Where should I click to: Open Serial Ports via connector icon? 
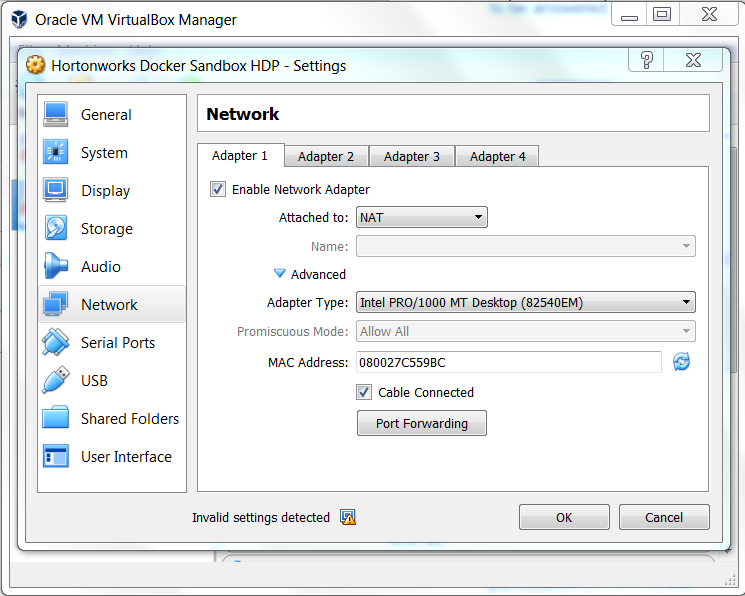point(56,342)
